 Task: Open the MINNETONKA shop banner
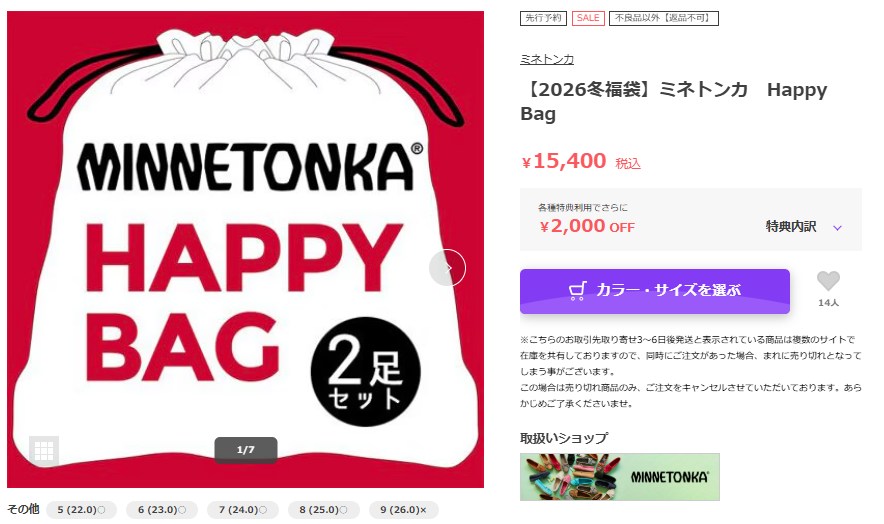point(620,477)
